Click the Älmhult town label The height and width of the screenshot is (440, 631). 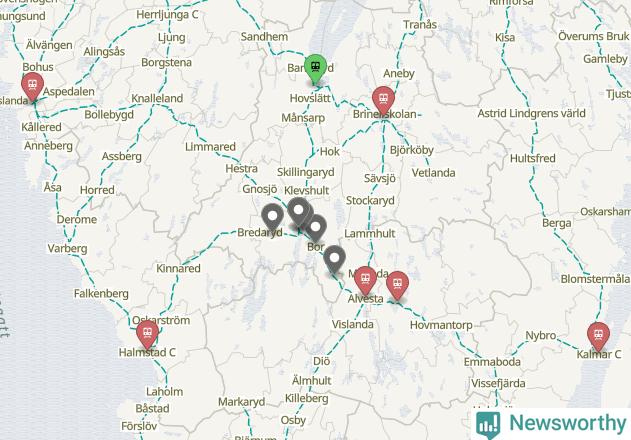point(311,380)
